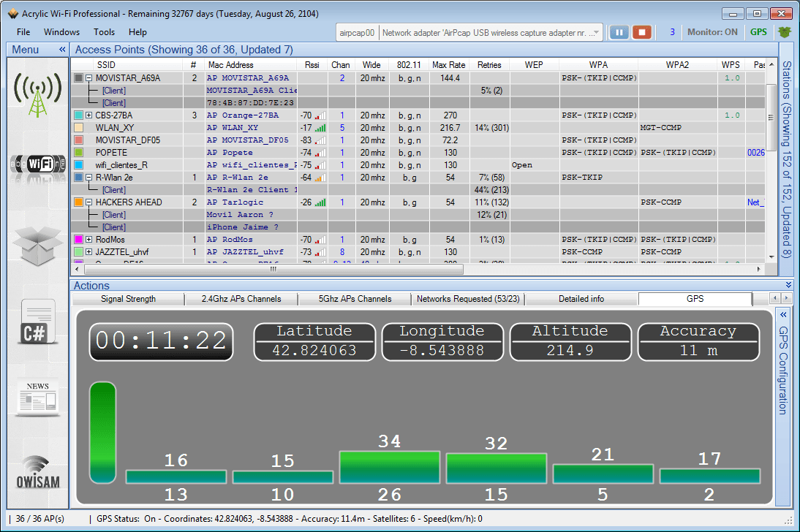Screen dimensions: 800x532
Task: Collapse the Actions panel with chevron
Action: pos(788,284)
